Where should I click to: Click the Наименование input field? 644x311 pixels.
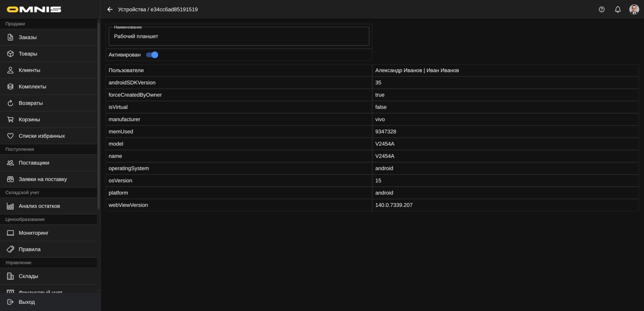tap(239, 37)
